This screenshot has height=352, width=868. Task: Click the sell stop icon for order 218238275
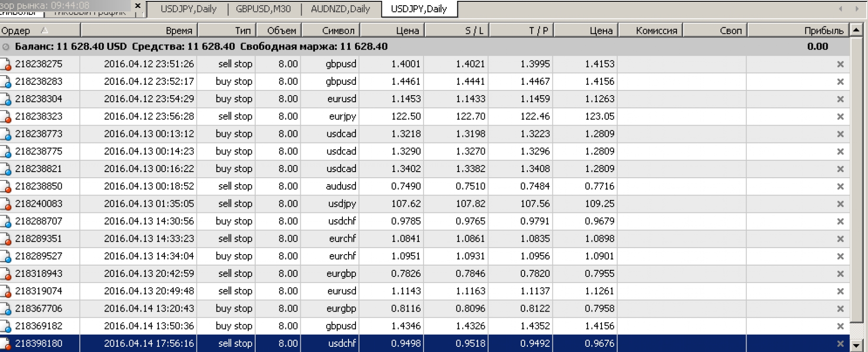coord(6,64)
